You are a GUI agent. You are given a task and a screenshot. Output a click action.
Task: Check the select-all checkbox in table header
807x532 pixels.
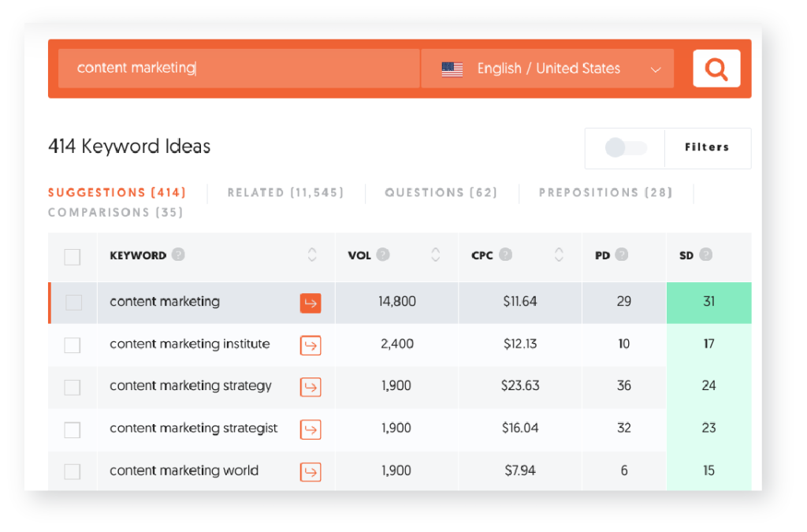tap(73, 256)
